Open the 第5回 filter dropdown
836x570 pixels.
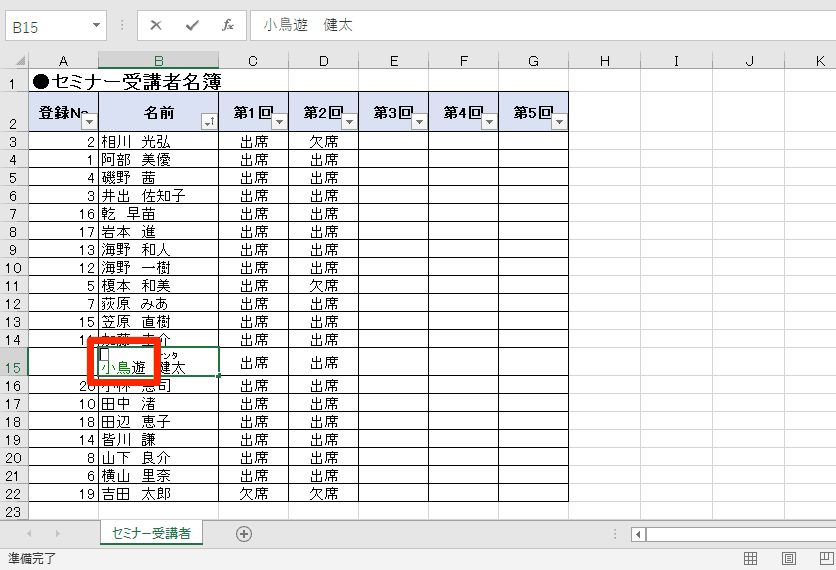[558, 122]
